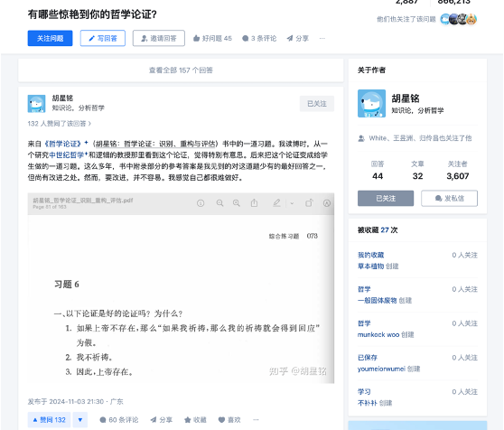This screenshot has height=430, width=504.
Task: Click the 写回答 button with pencil icon
Action: (x=103, y=38)
